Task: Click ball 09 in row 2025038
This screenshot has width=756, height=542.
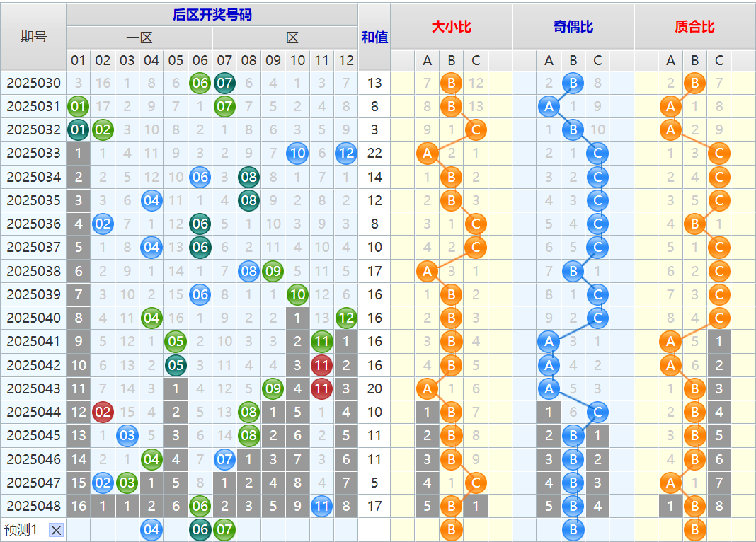Action: coord(273,271)
